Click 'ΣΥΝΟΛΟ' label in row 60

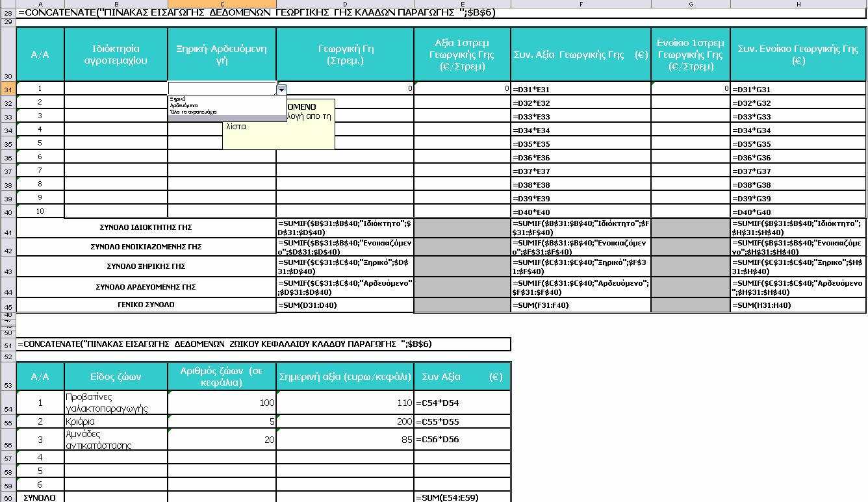40,497
